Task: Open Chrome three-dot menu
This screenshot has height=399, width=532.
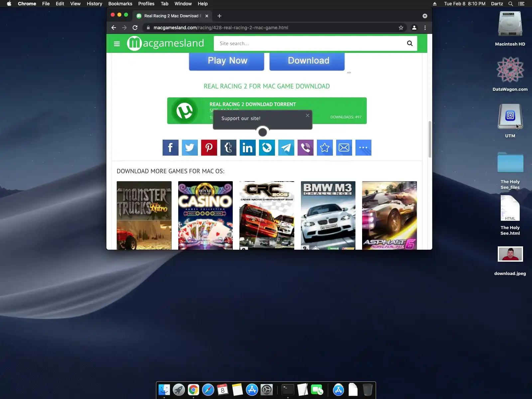Action: coord(425,28)
